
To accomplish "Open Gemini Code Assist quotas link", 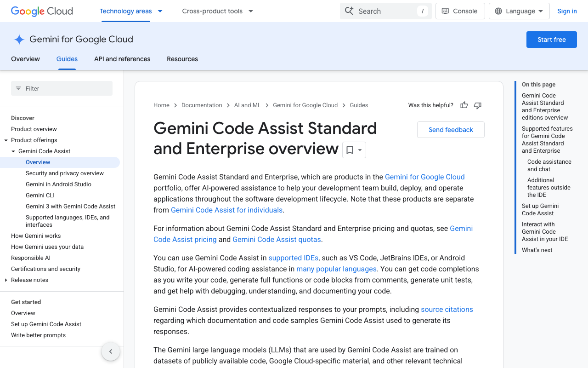I will coord(277,239).
